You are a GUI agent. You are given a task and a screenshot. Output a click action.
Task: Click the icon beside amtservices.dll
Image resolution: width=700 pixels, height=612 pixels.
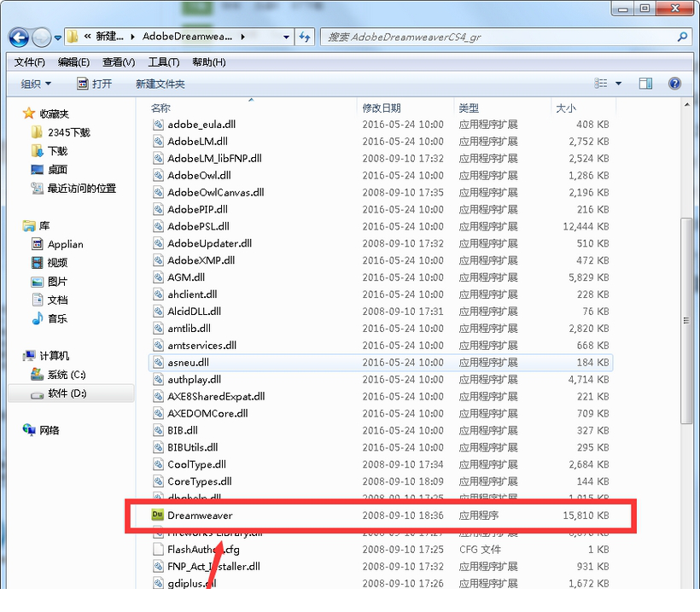(x=158, y=345)
